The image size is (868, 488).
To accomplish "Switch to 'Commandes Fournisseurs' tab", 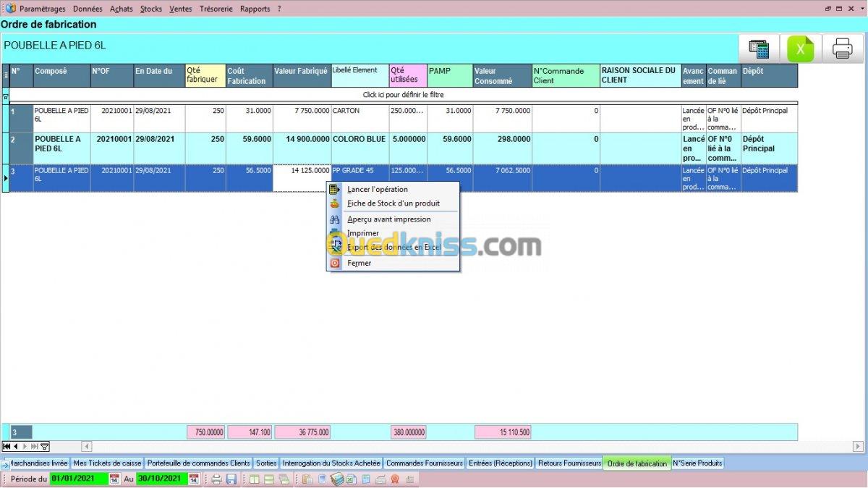I will (424, 463).
